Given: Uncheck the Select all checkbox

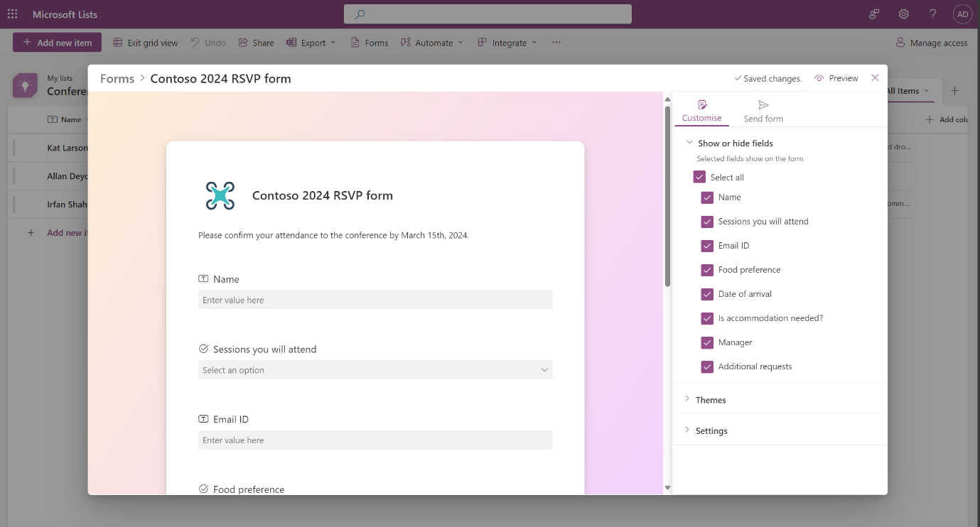Looking at the screenshot, I should [699, 176].
